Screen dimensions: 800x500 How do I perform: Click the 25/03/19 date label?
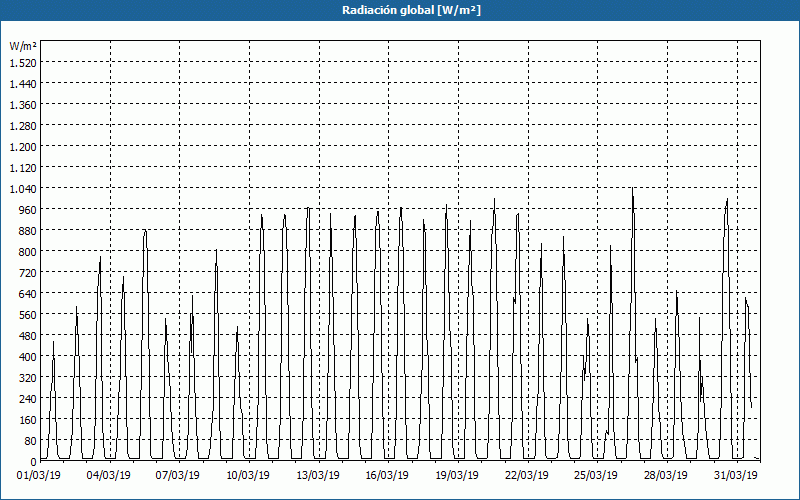(x=596, y=476)
